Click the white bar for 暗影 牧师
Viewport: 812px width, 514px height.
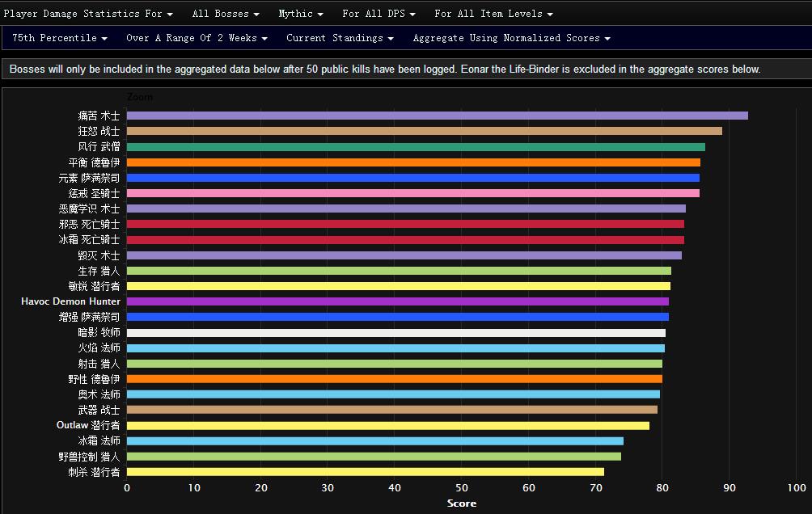[x=396, y=333]
